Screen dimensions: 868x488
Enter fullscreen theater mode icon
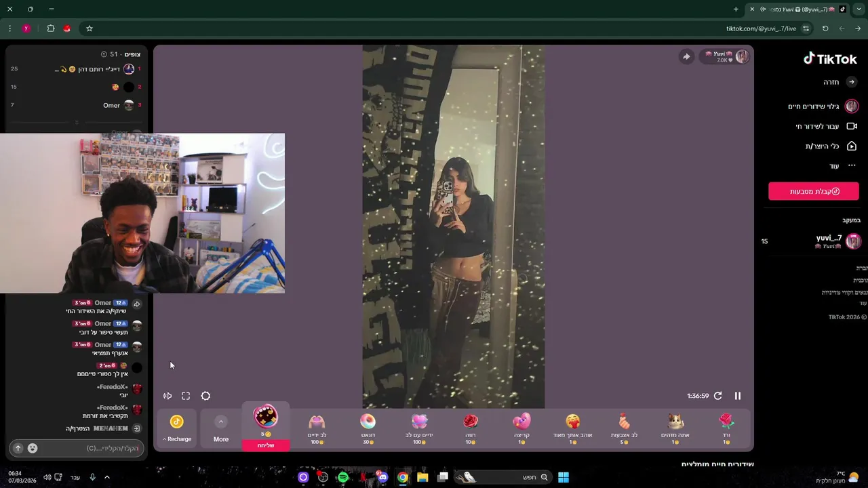click(186, 396)
